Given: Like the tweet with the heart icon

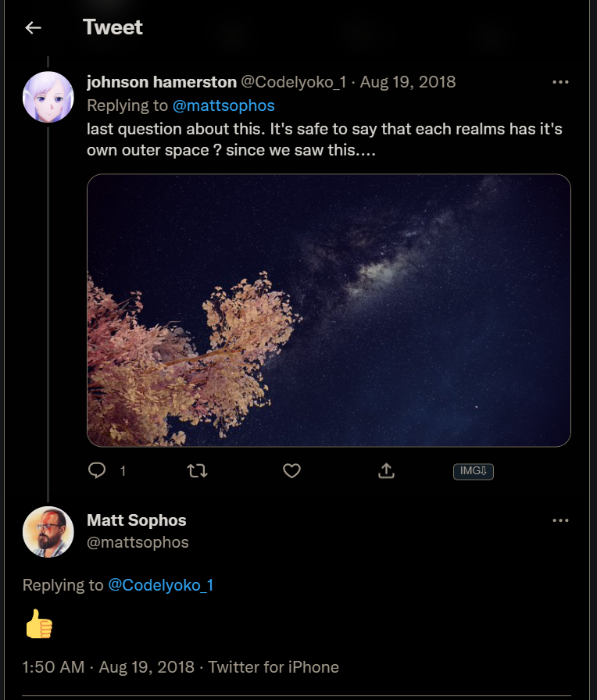Looking at the screenshot, I should coord(291,470).
